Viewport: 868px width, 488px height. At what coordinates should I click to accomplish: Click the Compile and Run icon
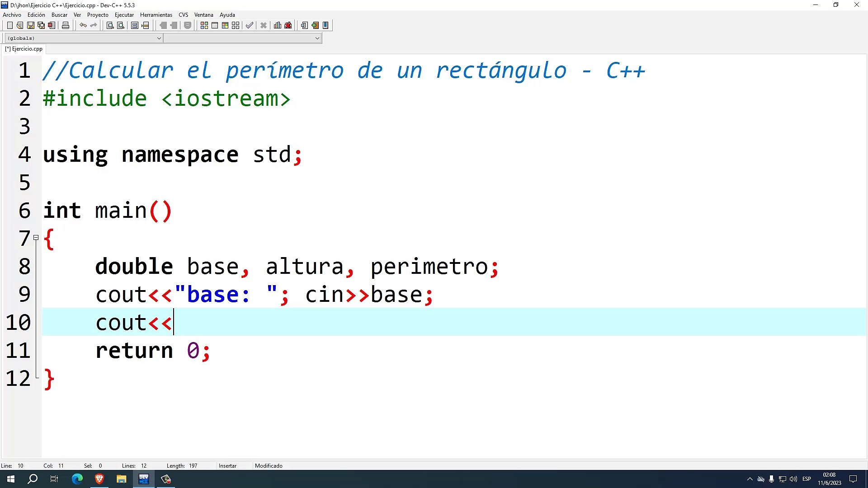pyautogui.click(x=225, y=26)
